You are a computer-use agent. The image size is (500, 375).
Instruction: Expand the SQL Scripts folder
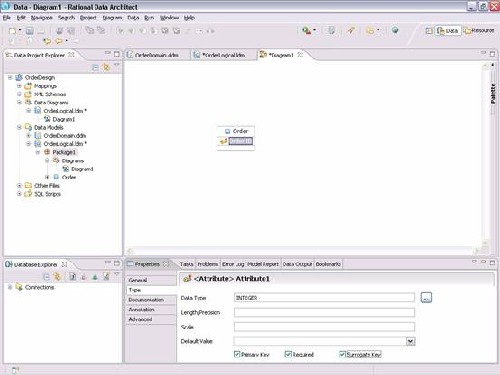19,194
